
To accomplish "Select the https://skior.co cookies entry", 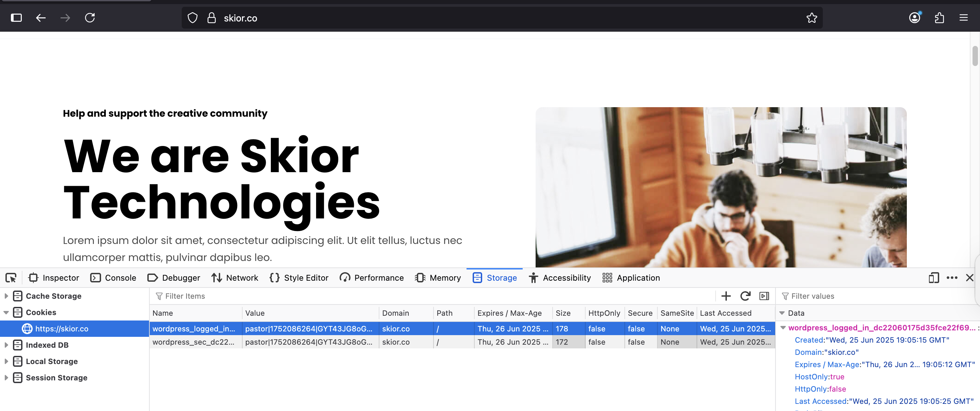I will coord(75,329).
